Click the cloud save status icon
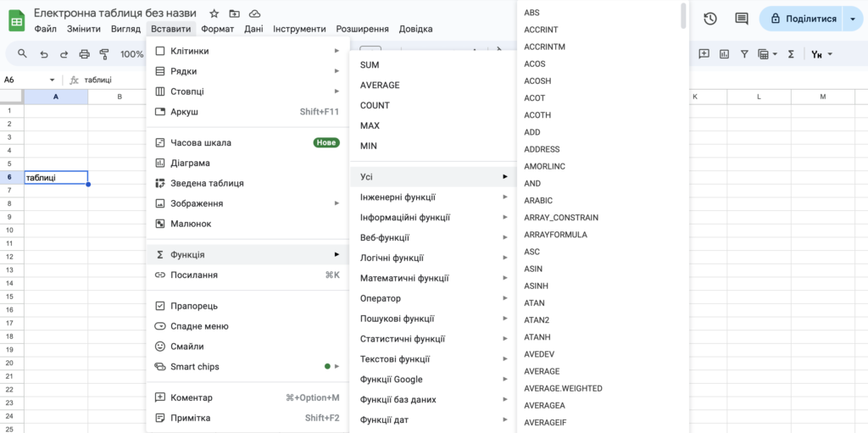868x433 pixels. point(254,14)
